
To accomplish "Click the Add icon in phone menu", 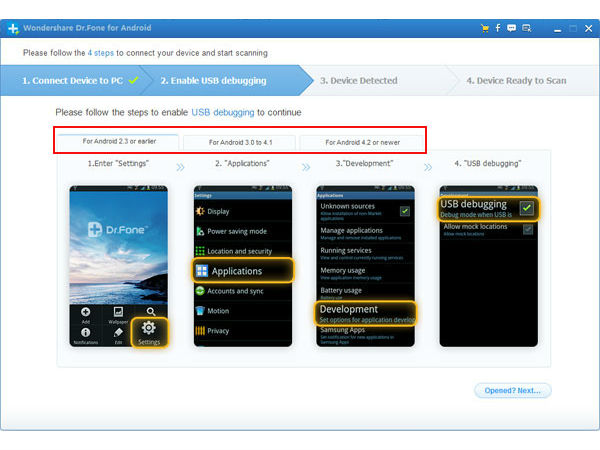I will [86, 312].
